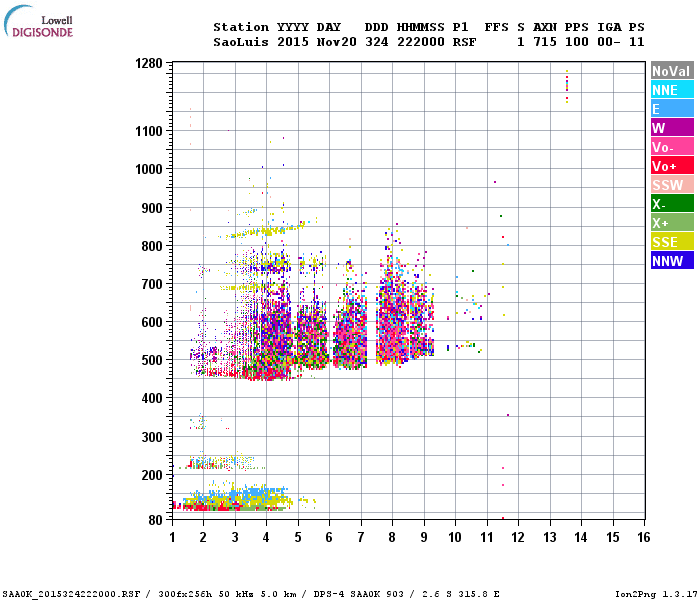Click the 500 height axis label
The height and width of the screenshot is (600, 700).
pyautogui.click(x=152, y=360)
